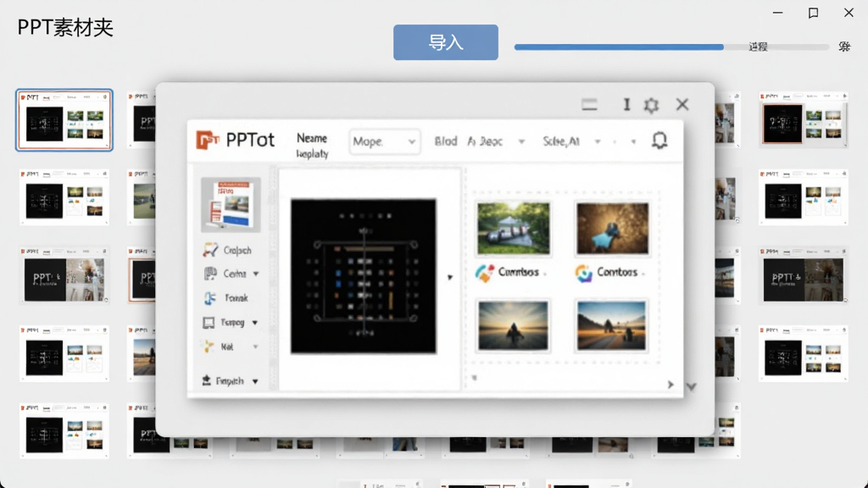
Task: Open the gear settings icon in the dialog
Action: coord(651,104)
